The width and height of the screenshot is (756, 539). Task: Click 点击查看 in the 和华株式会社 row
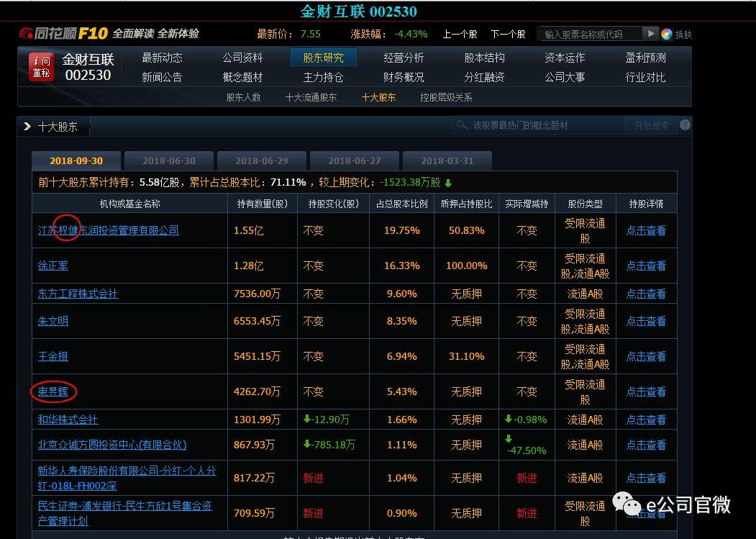pos(646,420)
